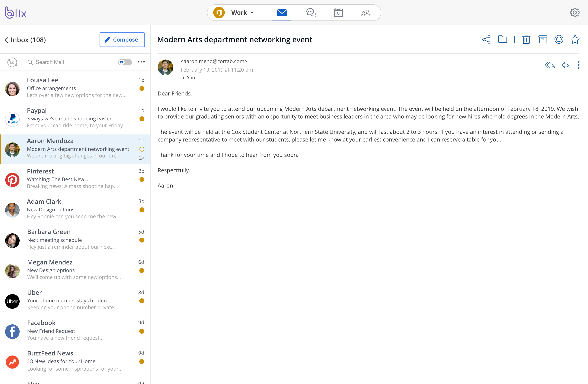Open the Pinterest email

point(75,179)
